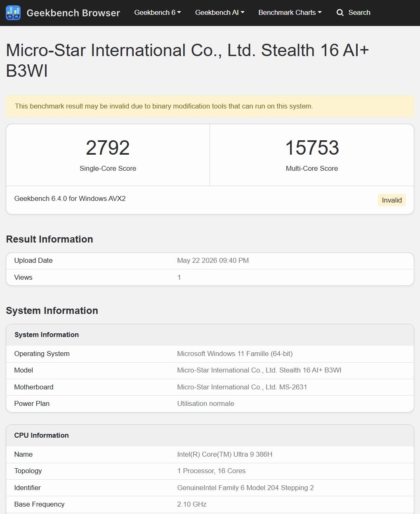420x514 pixels.
Task: Click the CPU Name row label
Action: [24, 454]
